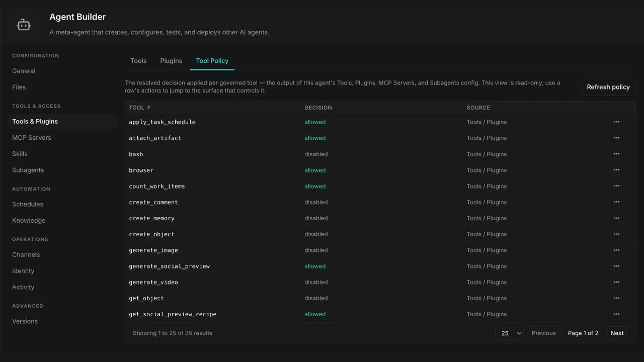Image resolution: width=644 pixels, height=362 pixels.
Task: Open the page size dropdown showing 25
Action: click(x=510, y=333)
